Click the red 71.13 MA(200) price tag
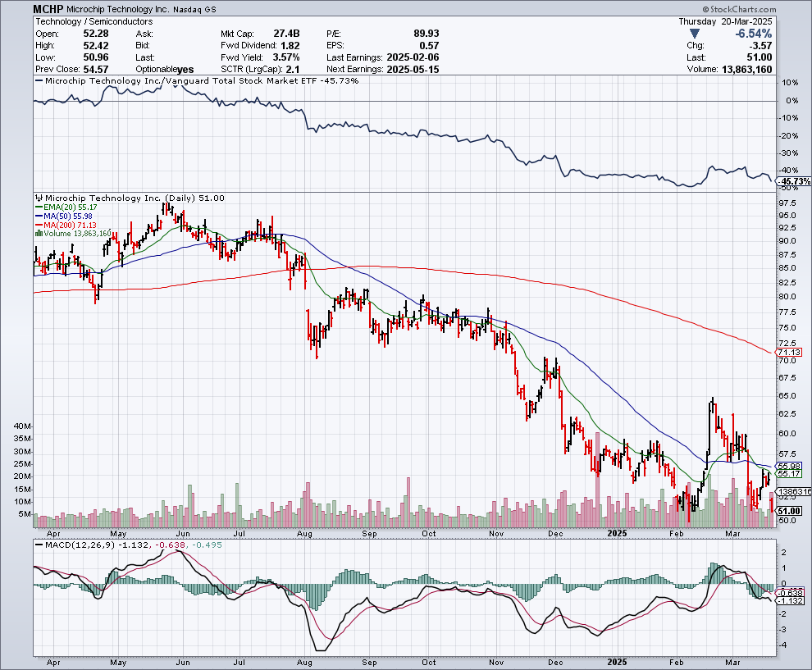Image resolution: width=812 pixels, height=670 pixels. (x=790, y=352)
